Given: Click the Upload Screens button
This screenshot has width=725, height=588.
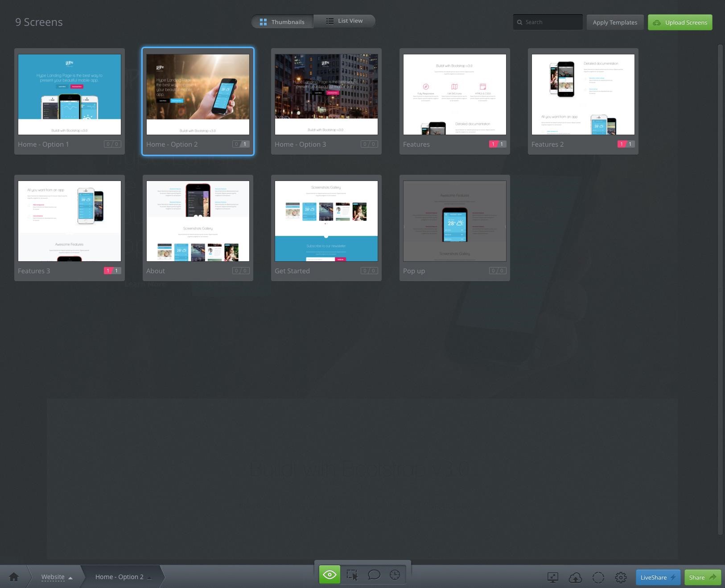Looking at the screenshot, I should (x=680, y=22).
